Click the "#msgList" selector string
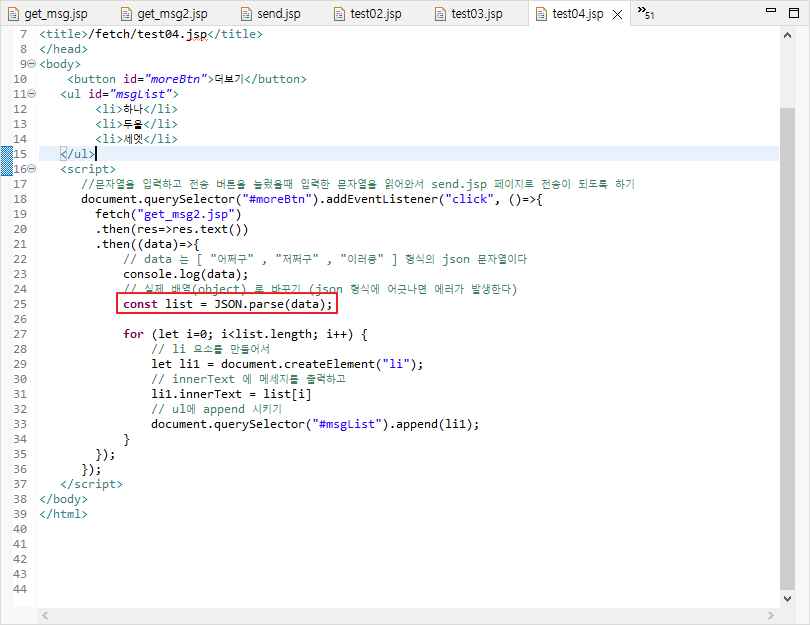Viewport: 810px width, 625px height. (x=347, y=424)
